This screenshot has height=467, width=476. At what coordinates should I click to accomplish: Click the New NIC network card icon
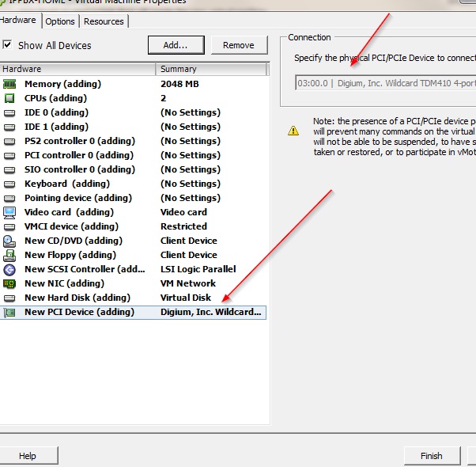click(9, 283)
